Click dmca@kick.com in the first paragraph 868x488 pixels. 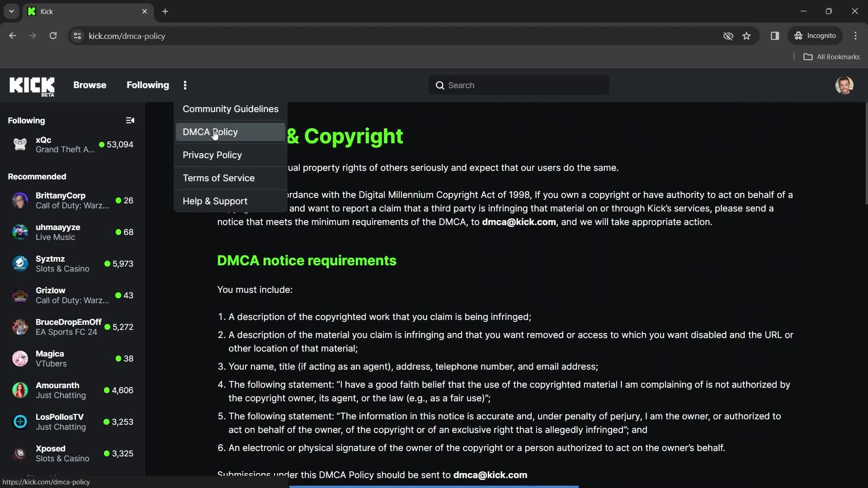point(519,222)
